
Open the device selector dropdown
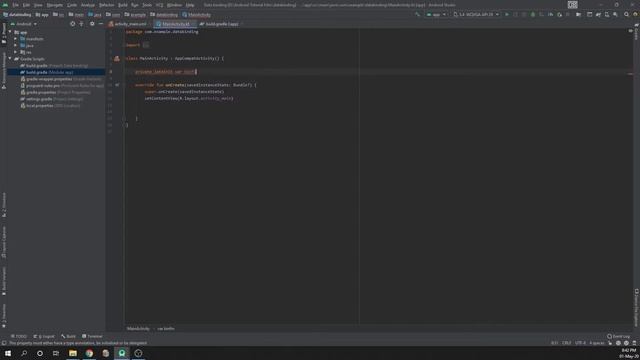[476, 15]
